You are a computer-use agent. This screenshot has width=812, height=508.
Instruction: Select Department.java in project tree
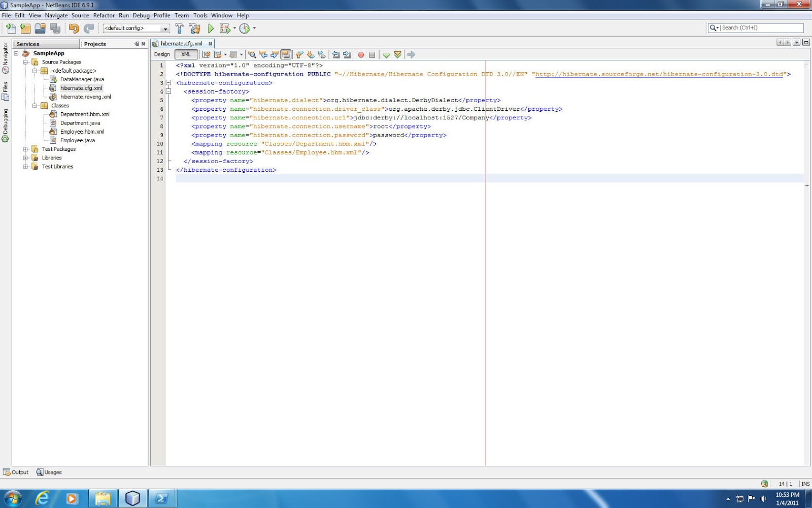pyautogui.click(x=80, y=123)
